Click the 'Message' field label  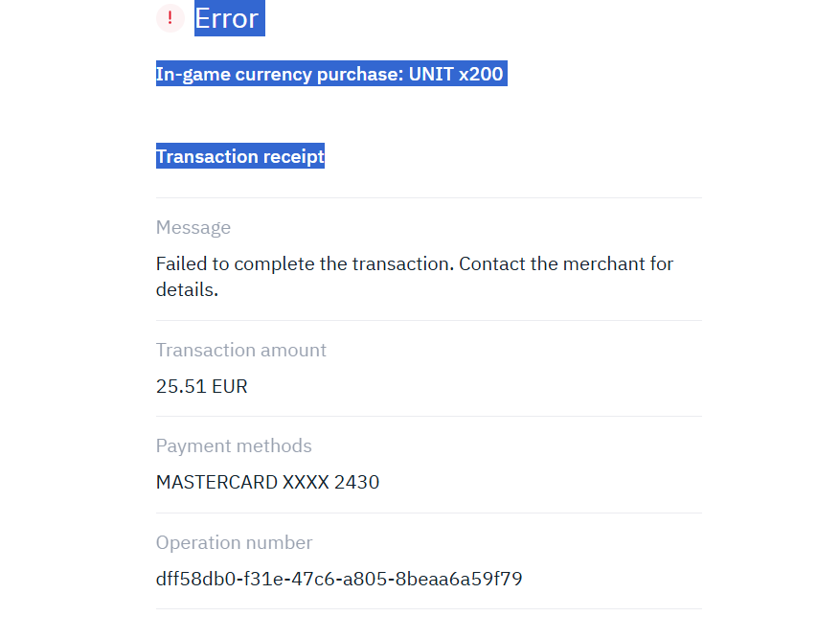tap(193, 227)
